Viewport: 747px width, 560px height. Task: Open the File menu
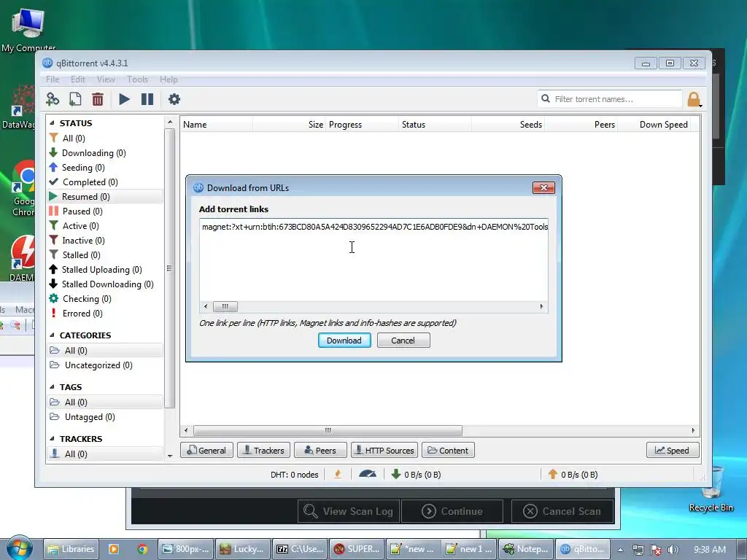(53, 79)
